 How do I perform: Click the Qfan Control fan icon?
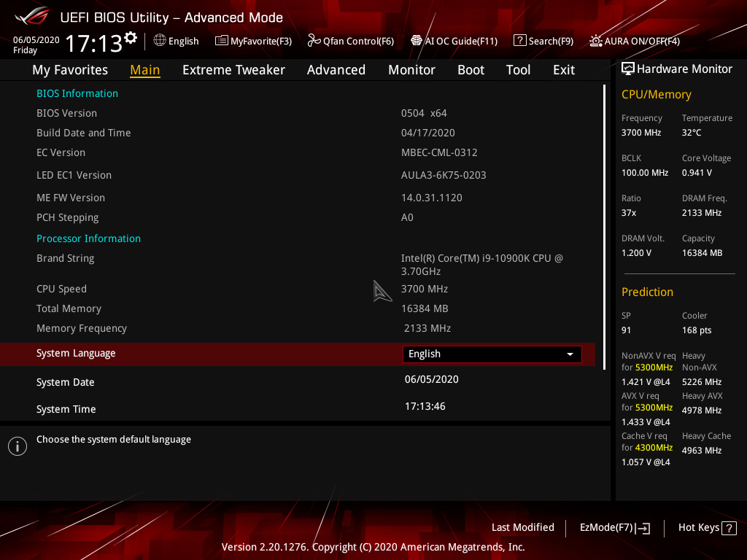(314, 41)
